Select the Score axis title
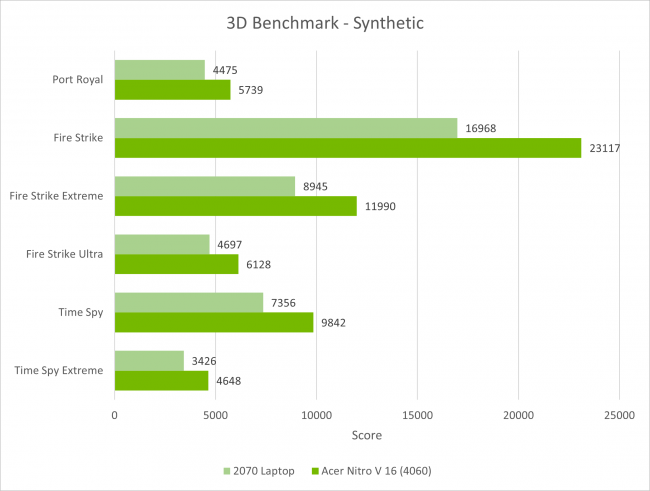650x491 pixels. (x=366, y=435)
